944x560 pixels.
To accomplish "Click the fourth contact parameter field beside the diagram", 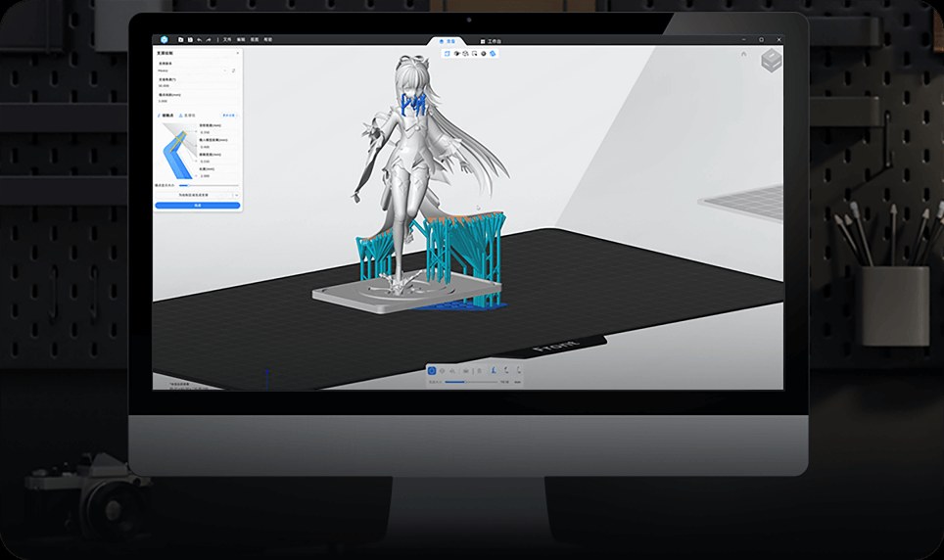I will pyautogui.click(x=218, y=176).
